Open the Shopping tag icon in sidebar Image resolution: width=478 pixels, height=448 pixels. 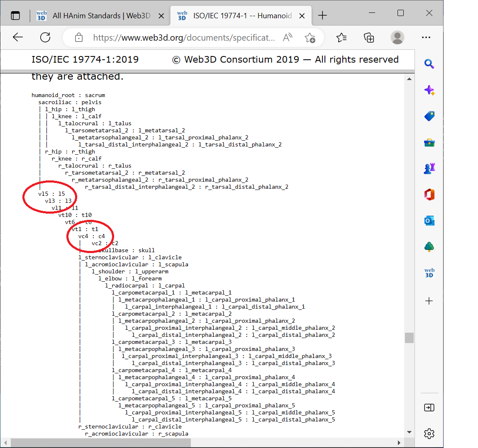[x=429, y=116]
